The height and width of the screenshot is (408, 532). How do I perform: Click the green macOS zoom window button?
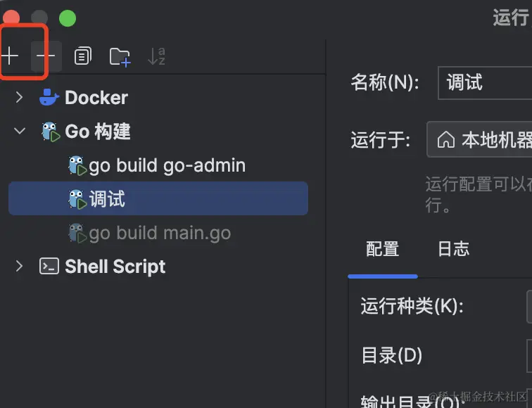point(68,18)
